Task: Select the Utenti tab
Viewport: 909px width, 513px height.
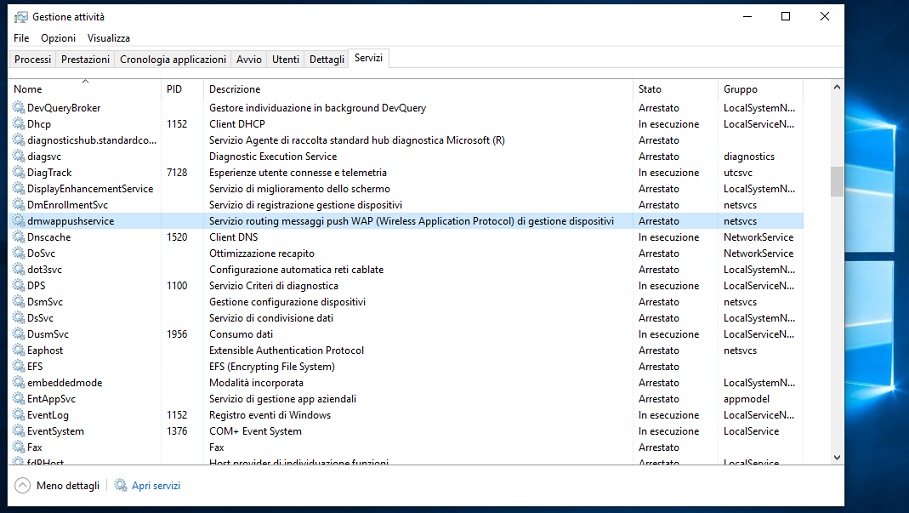Action: 286,59
